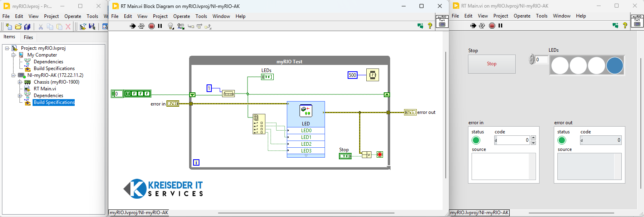Click Abort Execution in the block diagram toolbar
The image size is (644, 217).
(x=151, y=26)
